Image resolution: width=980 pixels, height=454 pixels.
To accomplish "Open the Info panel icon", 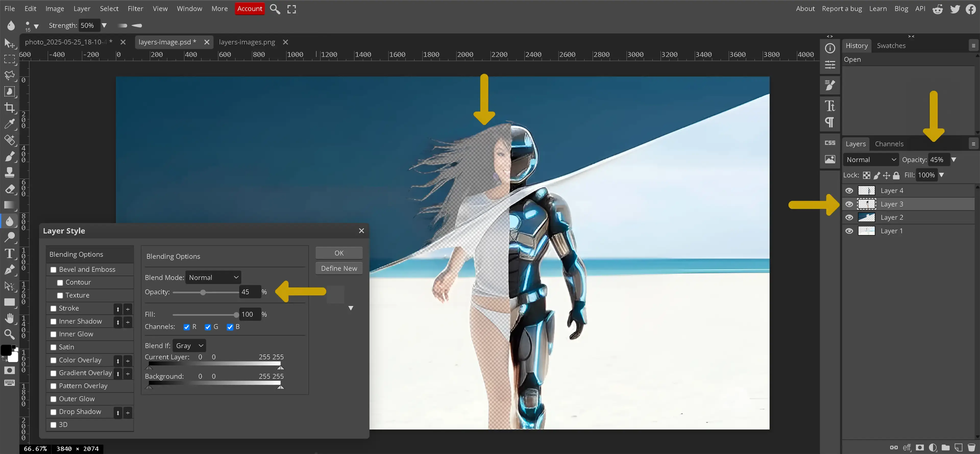I will click(830, 48).
